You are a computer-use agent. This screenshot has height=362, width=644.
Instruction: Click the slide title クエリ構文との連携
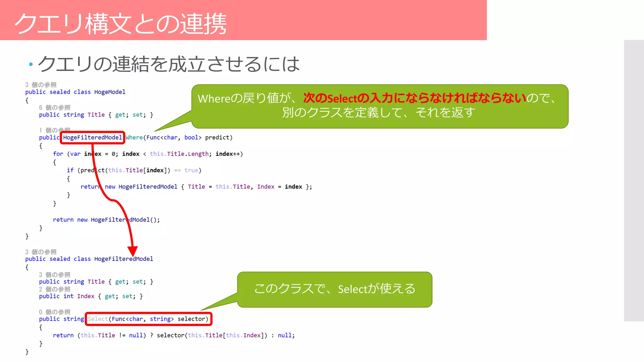(120, 24)
